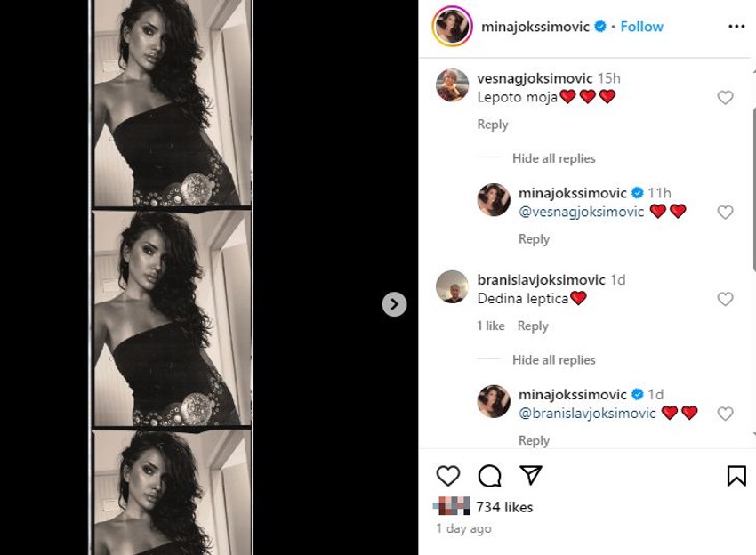The height and width of the screenshot is (555, 756).
Task: Open the comment bubble icon
Action: click(x=489, y=476)
